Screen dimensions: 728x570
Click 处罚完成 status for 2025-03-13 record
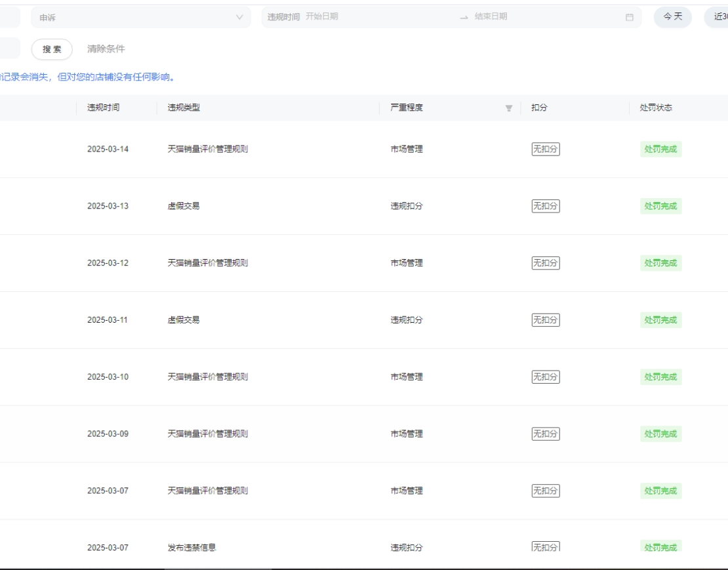click(660, 206)
